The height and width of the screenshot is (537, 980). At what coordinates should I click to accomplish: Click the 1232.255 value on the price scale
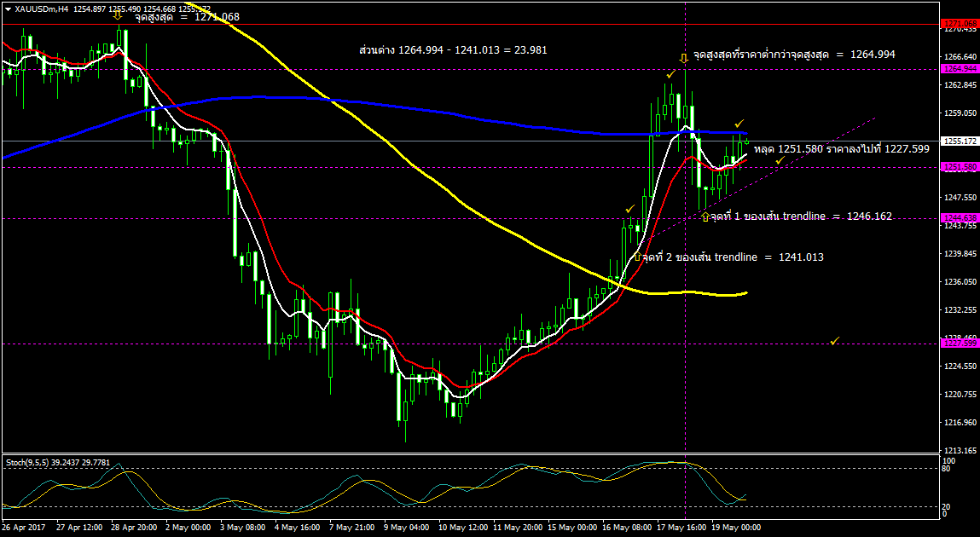tap(960, 309)
